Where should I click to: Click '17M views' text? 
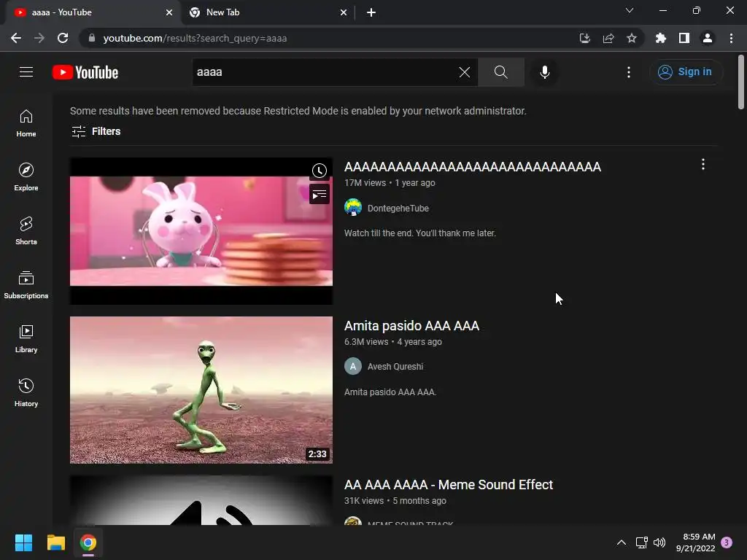point(365,183)
